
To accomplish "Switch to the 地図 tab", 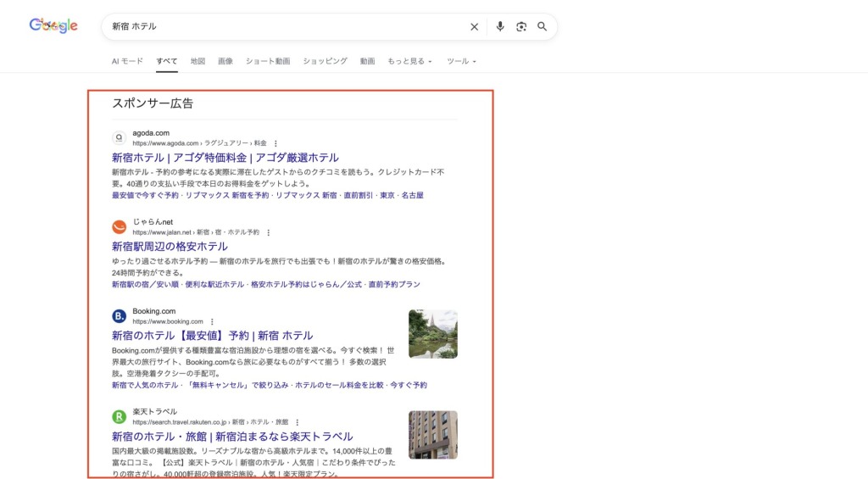I will pyautogui.click(x=198, y=61).
